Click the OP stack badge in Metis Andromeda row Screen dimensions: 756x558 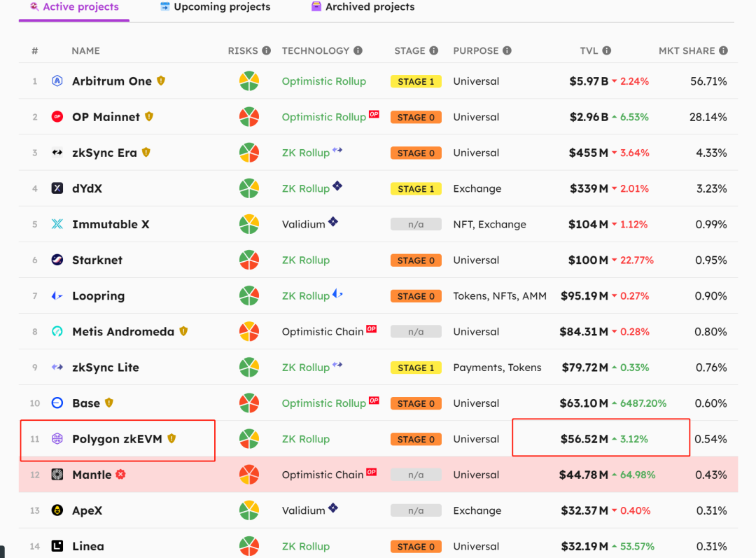(x=371, y=329)
